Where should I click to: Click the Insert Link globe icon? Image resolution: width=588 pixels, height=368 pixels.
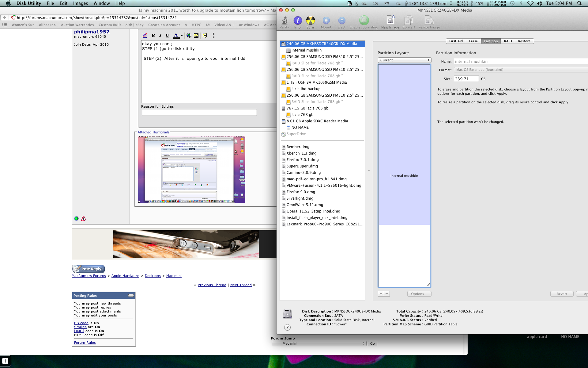coord(189,36)
